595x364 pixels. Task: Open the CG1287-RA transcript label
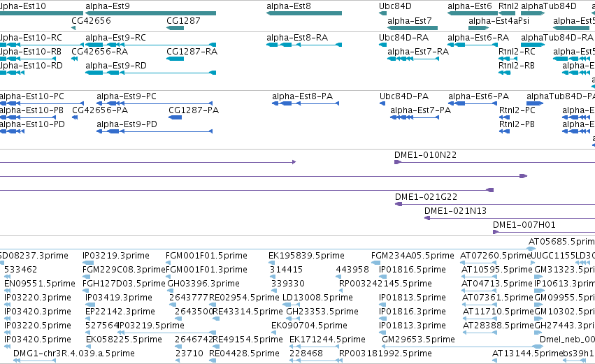click(192, 52)
